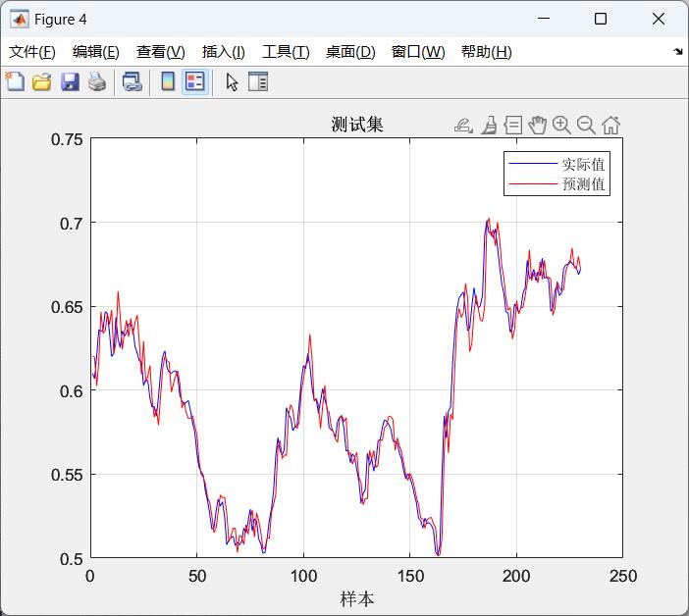Screen dimensions: 689x616
Task: Expand the export options on the axes toolbar
Action: pos(463,125)
